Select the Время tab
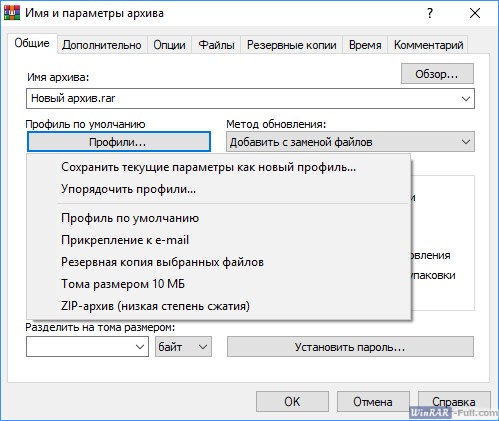The image size is (499, 421). tap(365, 45)
